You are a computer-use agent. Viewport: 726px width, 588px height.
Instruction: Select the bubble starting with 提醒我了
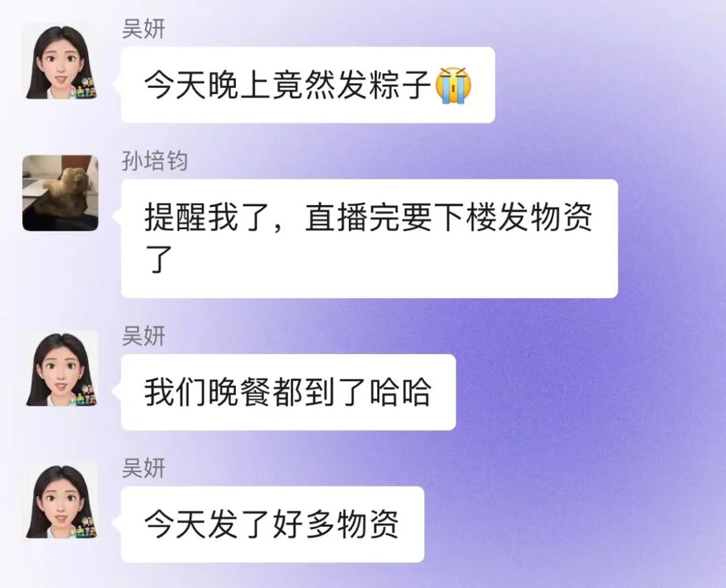pos(370,239)
